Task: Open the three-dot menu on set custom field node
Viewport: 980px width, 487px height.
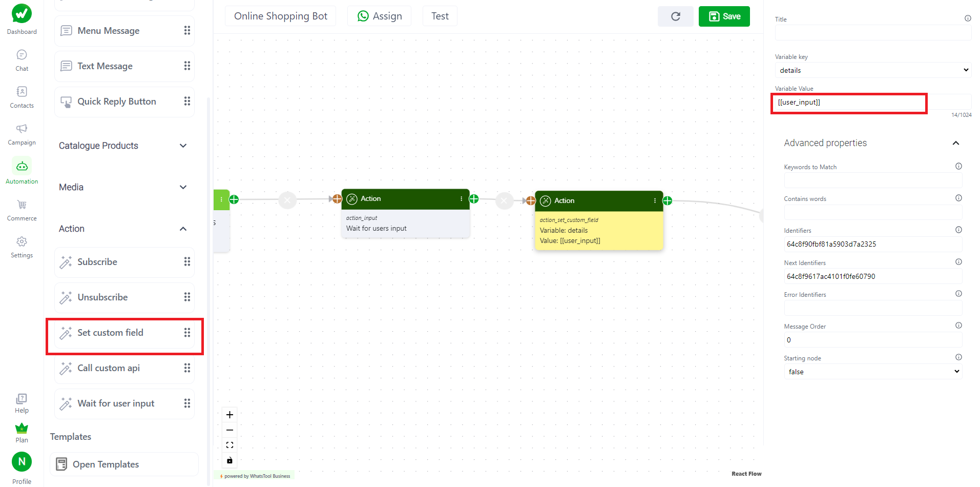Action: [655, 201]
